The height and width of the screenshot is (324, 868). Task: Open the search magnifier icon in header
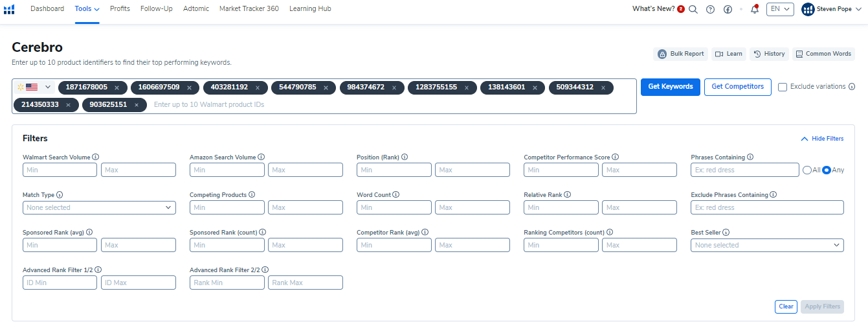(693, 9)
